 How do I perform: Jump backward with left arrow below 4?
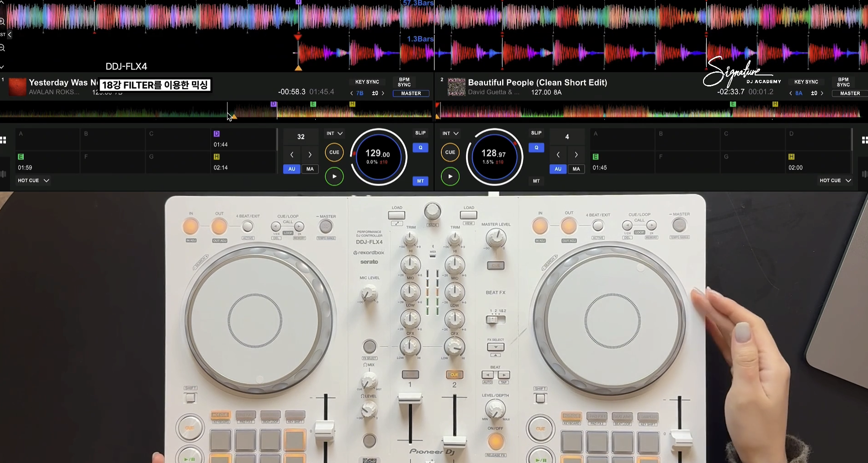click(x=558, y=154)
